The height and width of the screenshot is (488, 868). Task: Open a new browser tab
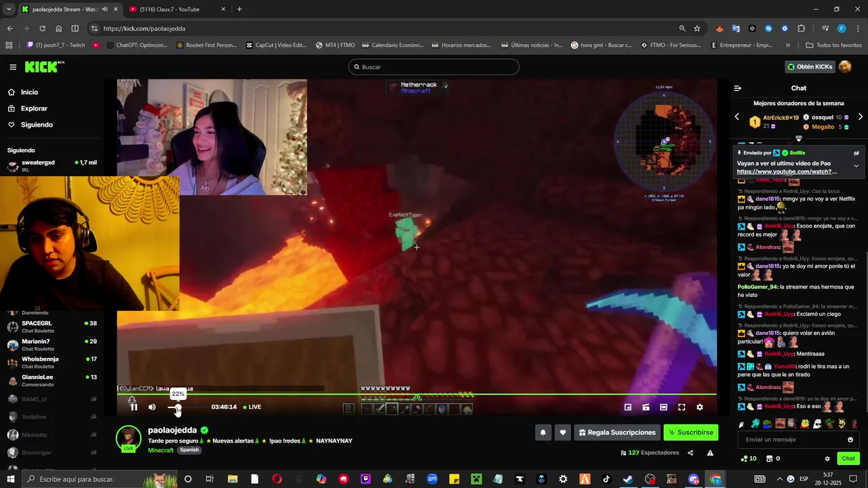[239, 9]
